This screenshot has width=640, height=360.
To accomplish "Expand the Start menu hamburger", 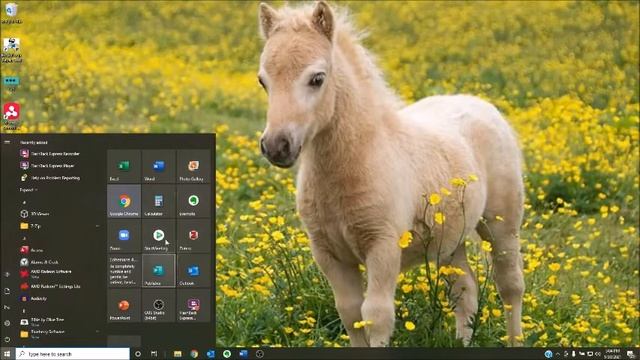I will (x=7, y=142).
